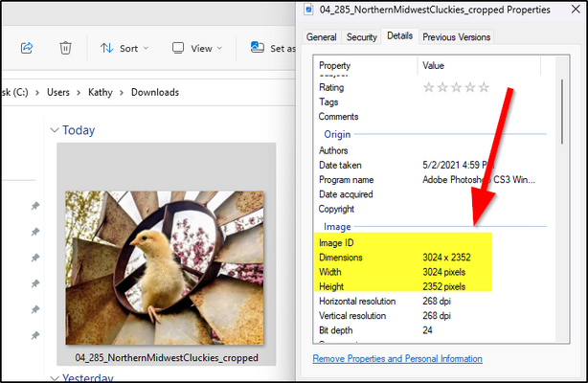Open the Sort dropdown

tap(124, 48)
